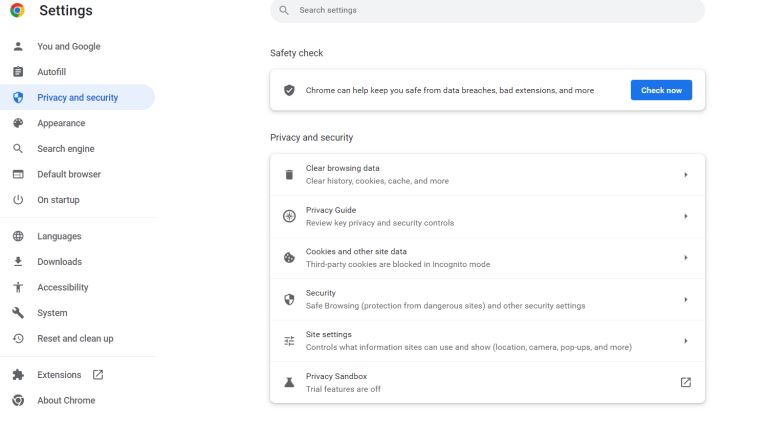
Task: Click the sliders icon beside Site settings
Action: point(289,341)
